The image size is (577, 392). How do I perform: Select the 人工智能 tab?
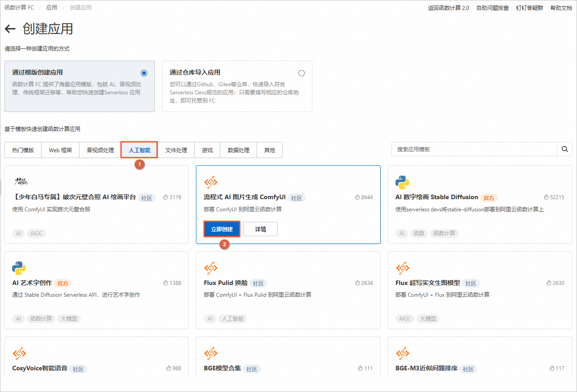tap(140, 150)
